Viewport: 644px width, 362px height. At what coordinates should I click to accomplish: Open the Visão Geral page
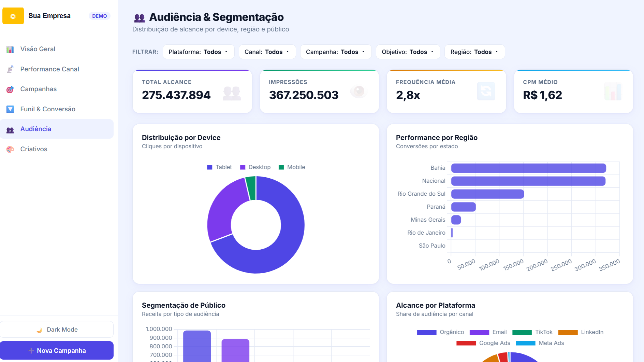[x=57, y=49]
